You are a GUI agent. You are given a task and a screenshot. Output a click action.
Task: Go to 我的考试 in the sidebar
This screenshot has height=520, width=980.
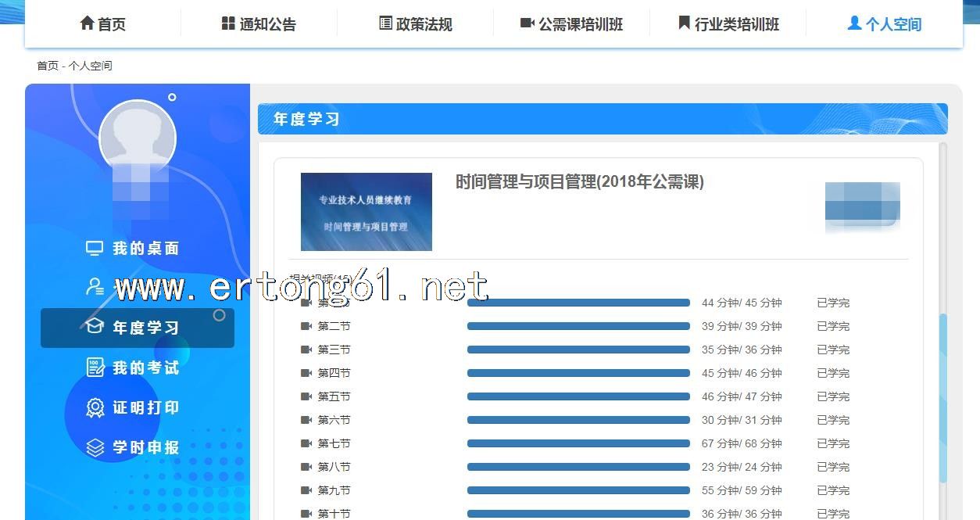[x=145, y=368]
